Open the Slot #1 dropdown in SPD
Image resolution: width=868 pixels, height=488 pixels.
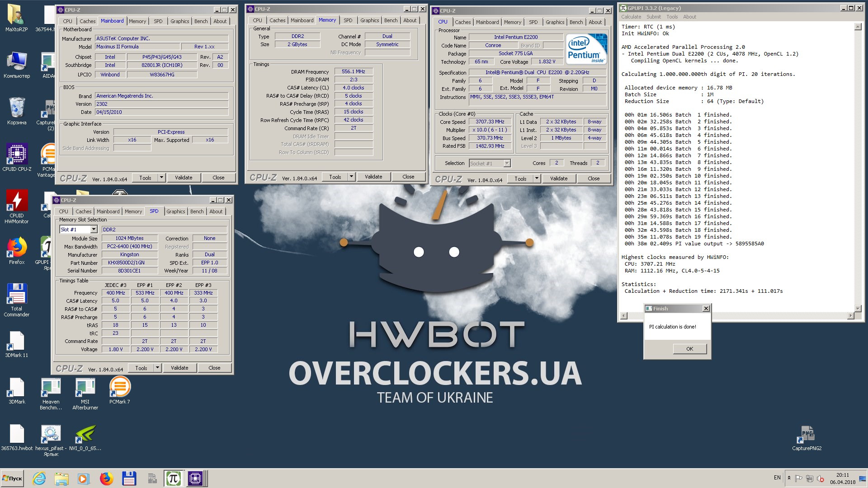point(94,230)
